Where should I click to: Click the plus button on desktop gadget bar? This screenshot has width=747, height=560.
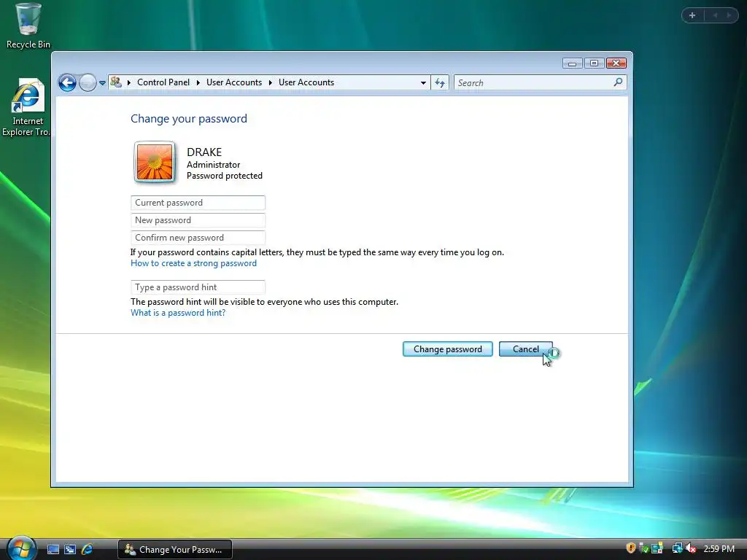(692, 15)
